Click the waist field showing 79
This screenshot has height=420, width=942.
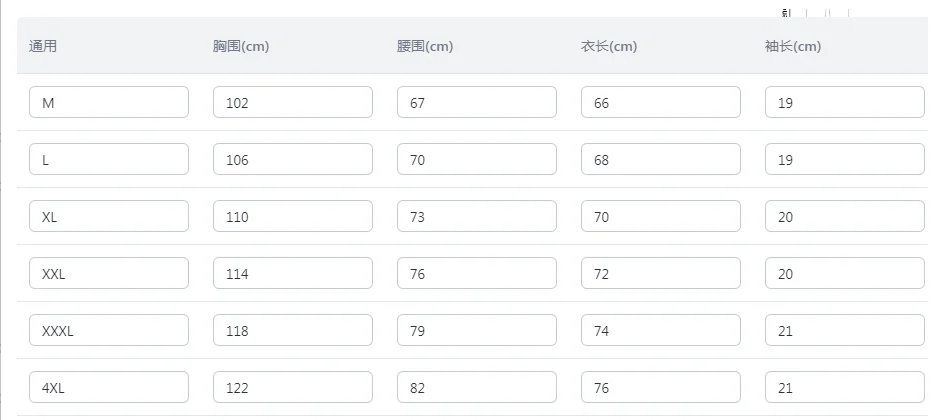476,330
